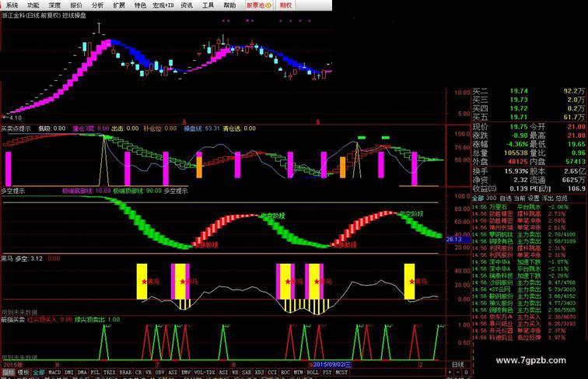Select the MCST indicator tab

click(341, 373)
